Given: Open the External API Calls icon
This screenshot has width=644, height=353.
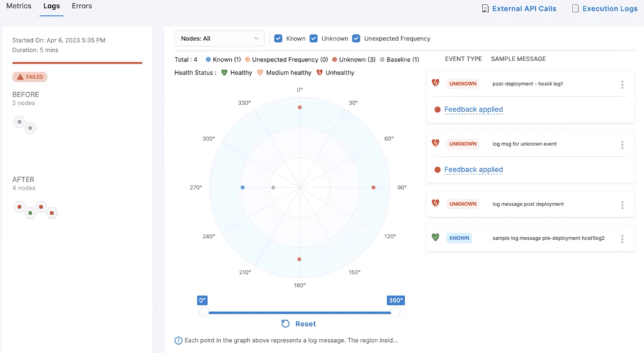Looking at the screenshot, I should (485, 9).
